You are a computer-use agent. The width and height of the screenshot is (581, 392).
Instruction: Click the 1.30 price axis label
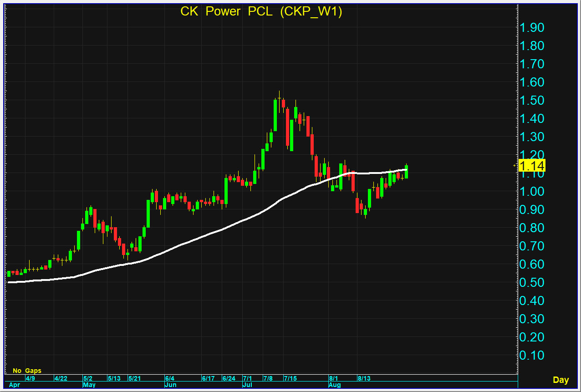coord(532,137)
